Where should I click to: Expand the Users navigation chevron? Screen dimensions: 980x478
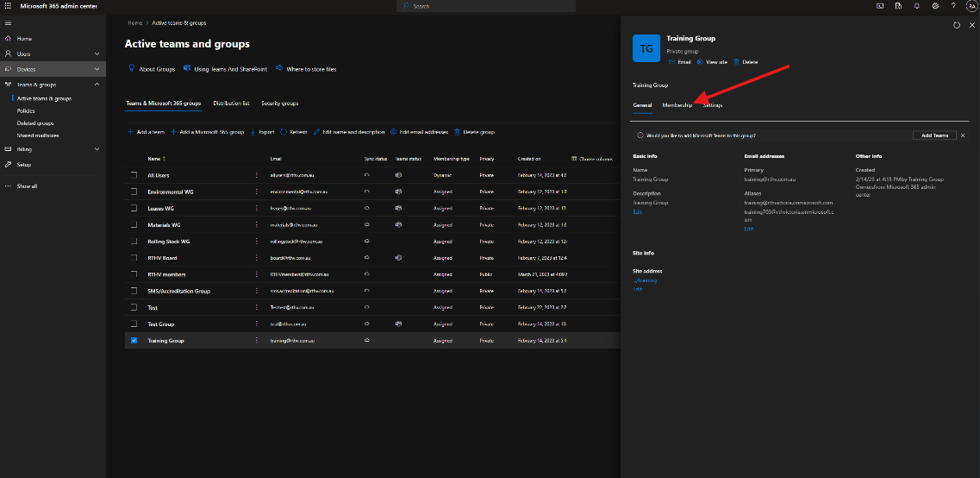pos(97,53)
